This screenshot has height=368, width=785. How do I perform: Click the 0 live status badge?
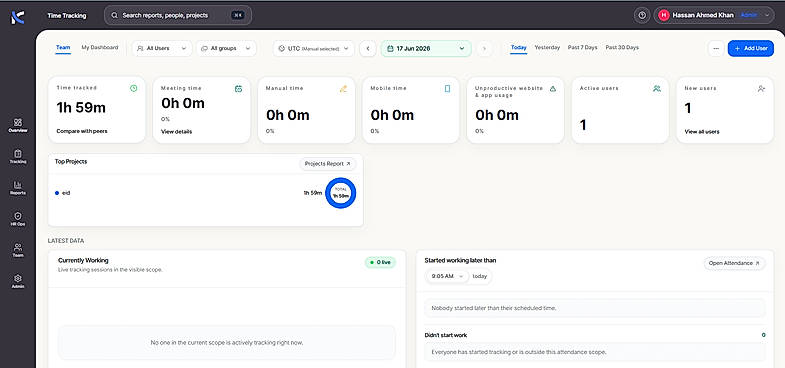(380, 262)
